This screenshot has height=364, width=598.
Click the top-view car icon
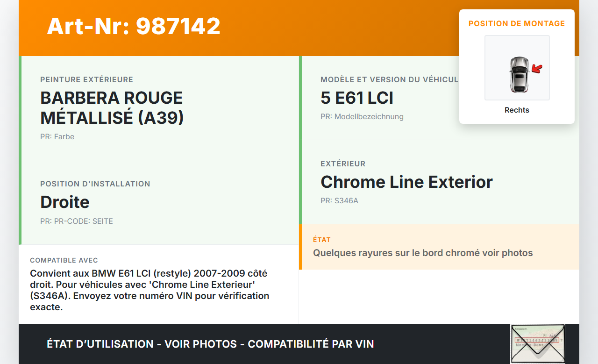pos(519,74)
